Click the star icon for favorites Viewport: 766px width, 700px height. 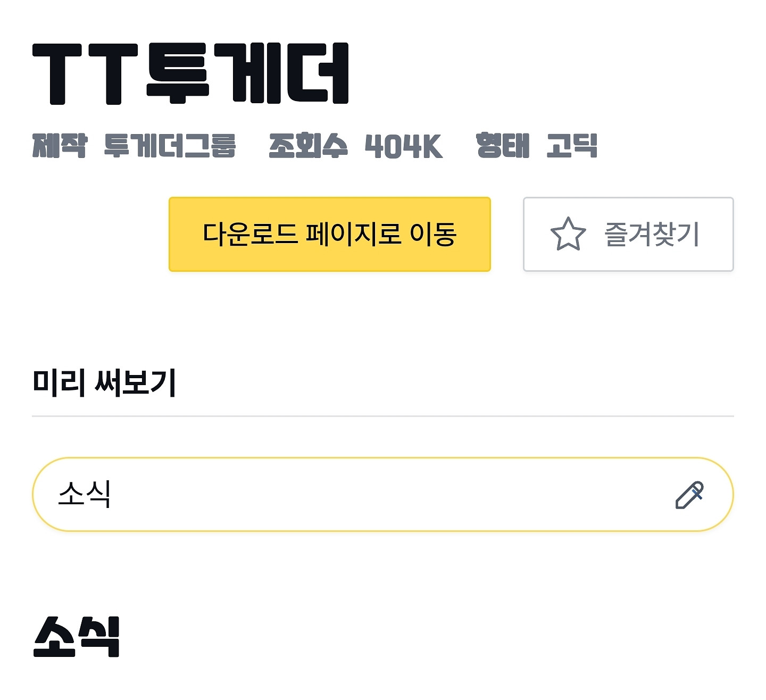click(x=568, y=234)
